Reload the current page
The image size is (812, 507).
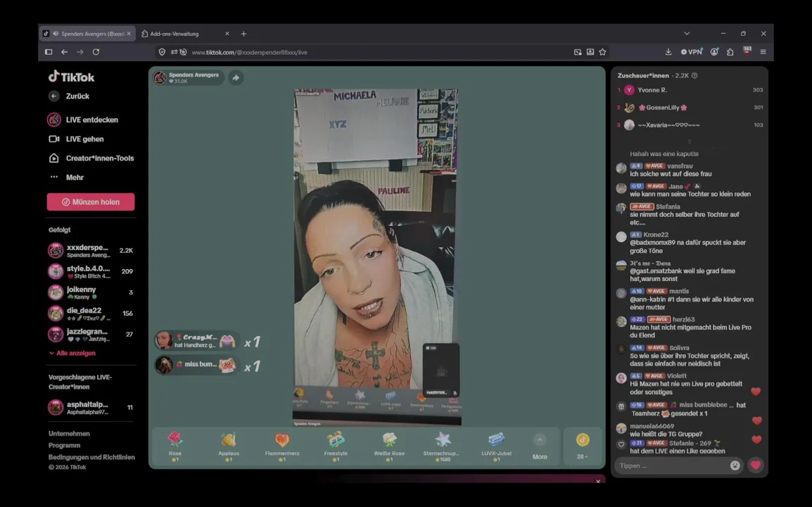[96, 52]
